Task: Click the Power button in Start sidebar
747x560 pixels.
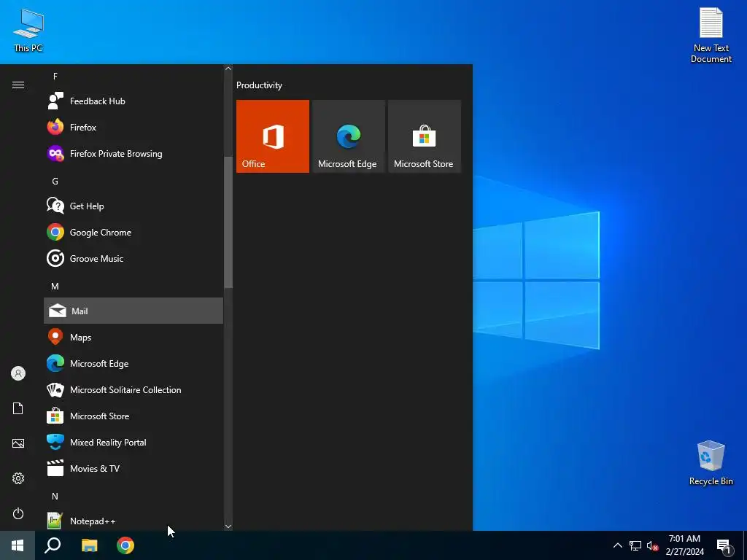Action: [x=18, y=513]
